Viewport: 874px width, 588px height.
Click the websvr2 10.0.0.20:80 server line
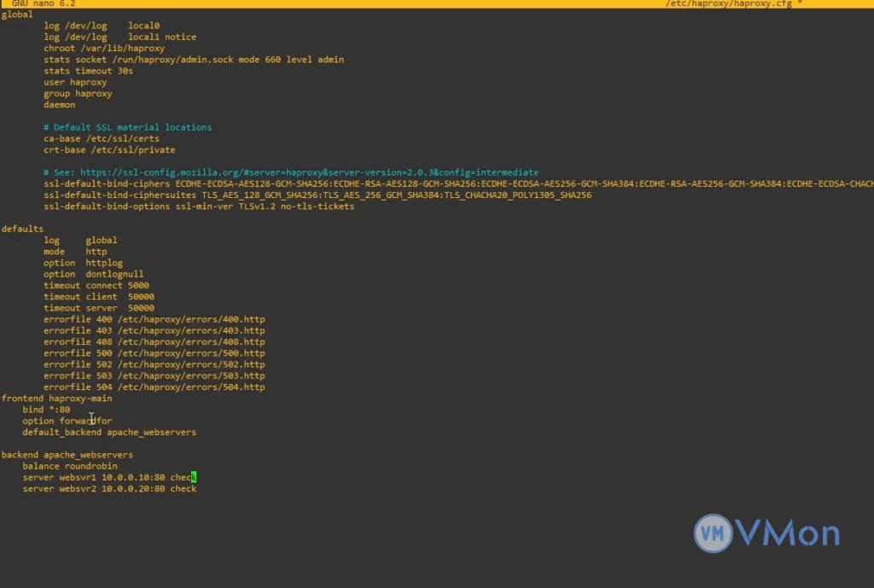coord(109,488)
